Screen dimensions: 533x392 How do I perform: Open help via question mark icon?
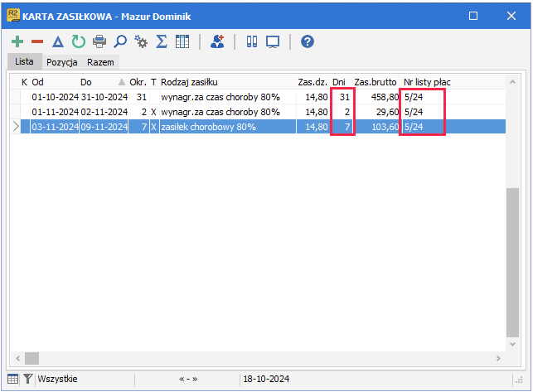coord(308,41)
